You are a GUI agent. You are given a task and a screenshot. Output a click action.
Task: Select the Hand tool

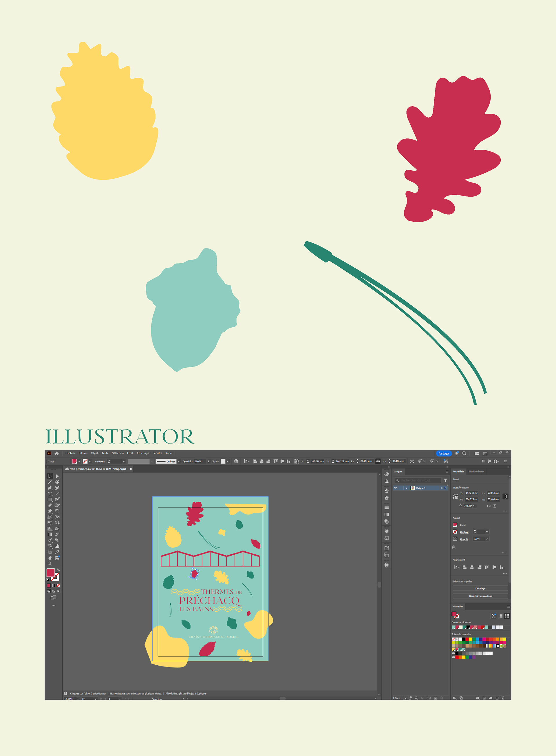point(50,558)
